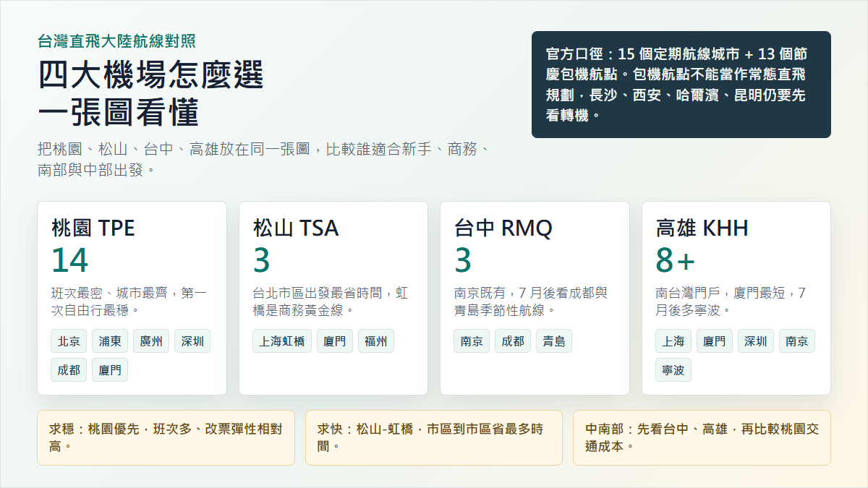Image resolution: width=868 pixels, height=488 pixels.
Task: Click the number 14 in the 桃園 card
Action: tap(69, 261)
